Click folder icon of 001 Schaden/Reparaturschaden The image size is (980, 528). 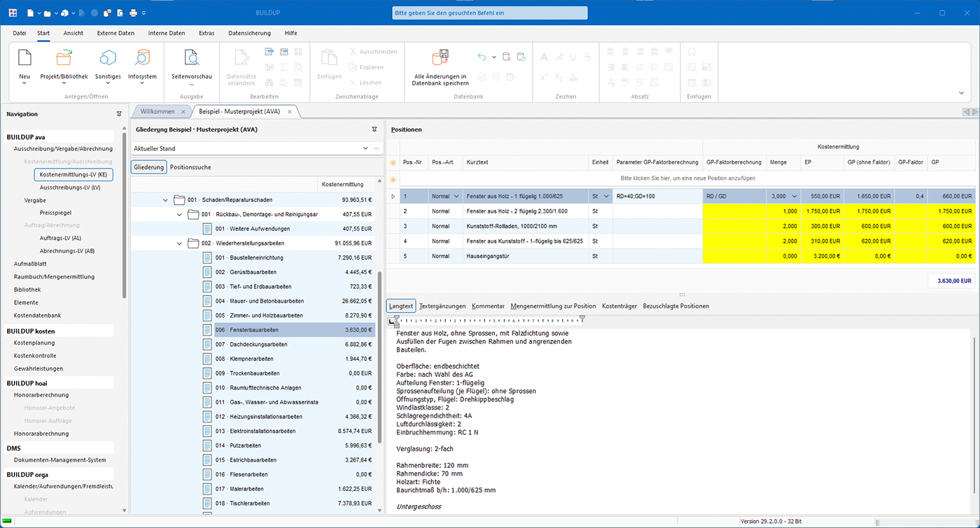[179, 200]
